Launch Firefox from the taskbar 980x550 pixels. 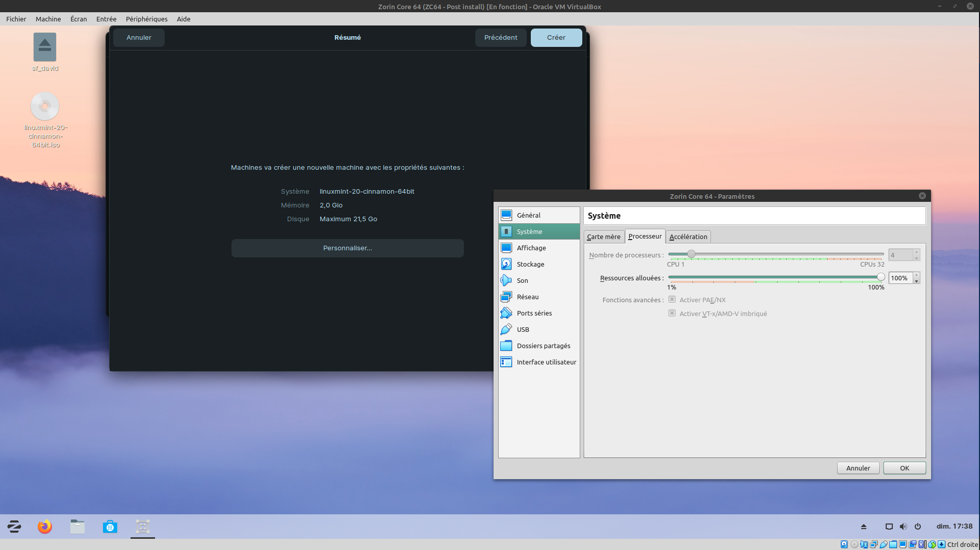click(x=45, y=527)
